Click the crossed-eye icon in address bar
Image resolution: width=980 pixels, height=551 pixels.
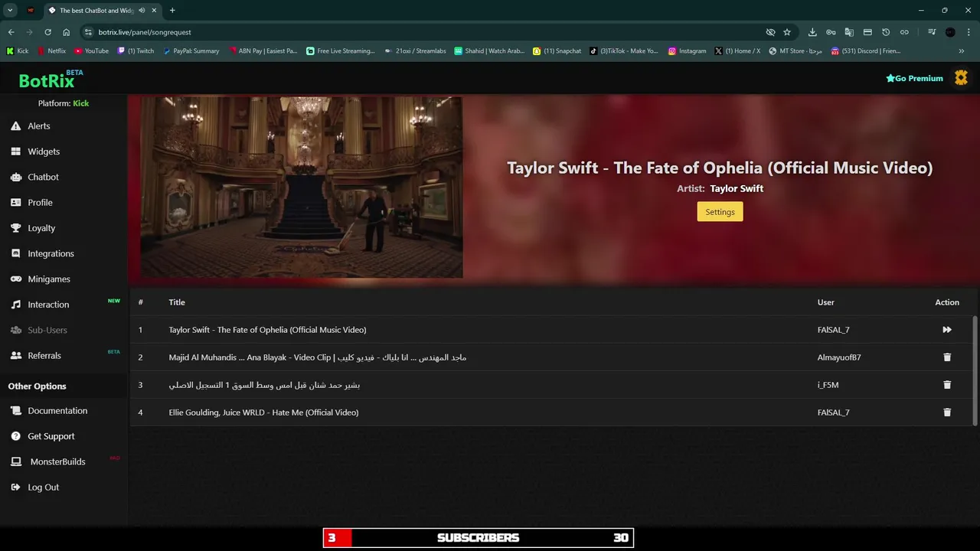770,32
